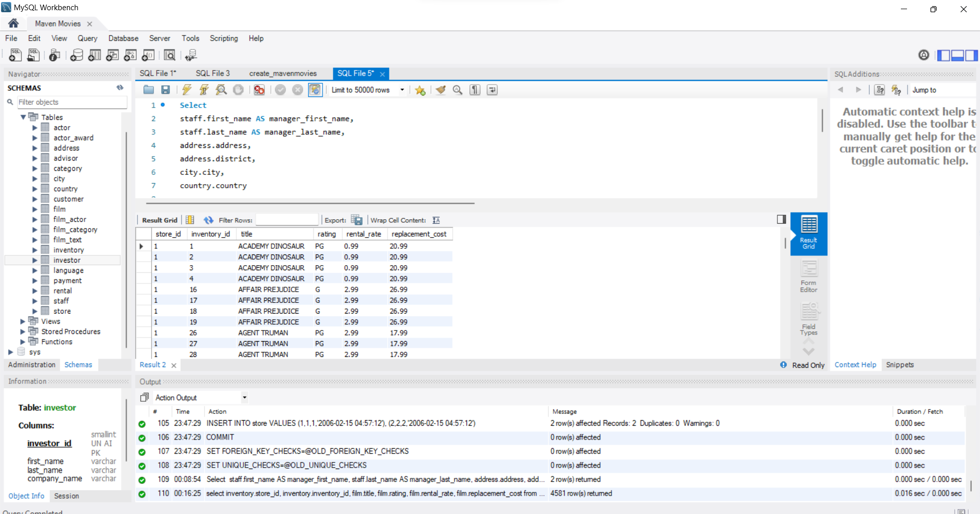Open the Database menu

click(x=123, y=38)
